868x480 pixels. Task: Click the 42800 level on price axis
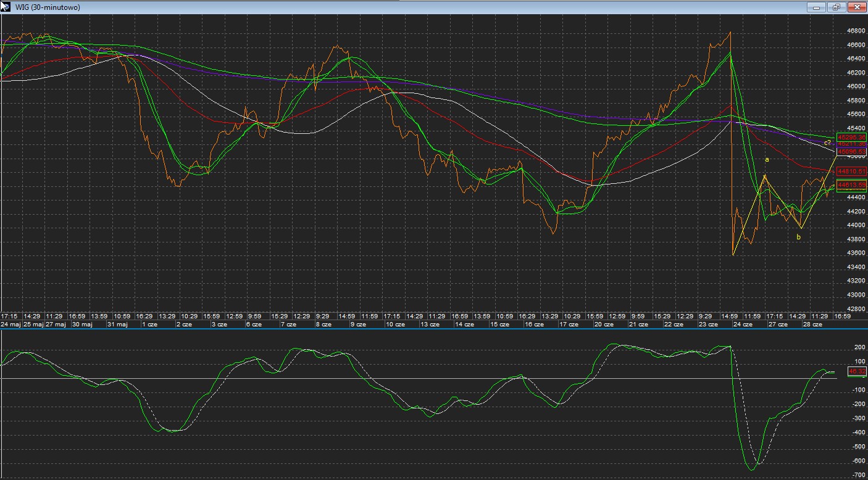[856, 308]
